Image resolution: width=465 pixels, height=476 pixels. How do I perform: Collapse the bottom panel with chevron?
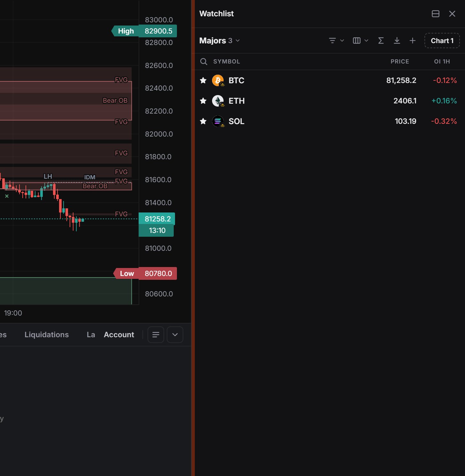pos(175,335)
